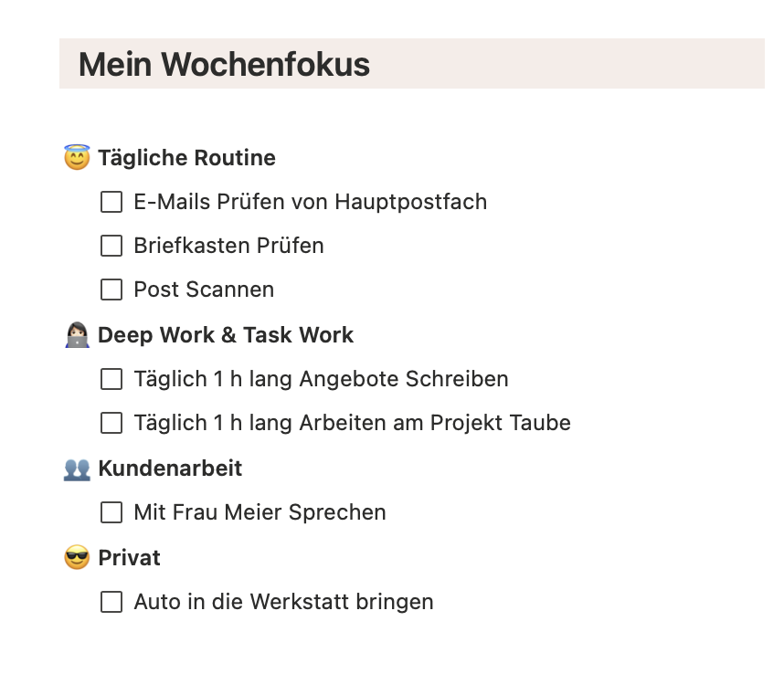Mark Auto in die Werkstatt bringen complete
This screenshot has height=674, width=784.
(x=111, y=602)
